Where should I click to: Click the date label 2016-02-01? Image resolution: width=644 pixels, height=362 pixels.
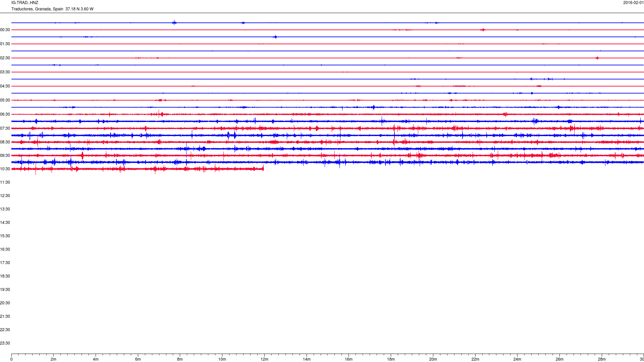633,3
